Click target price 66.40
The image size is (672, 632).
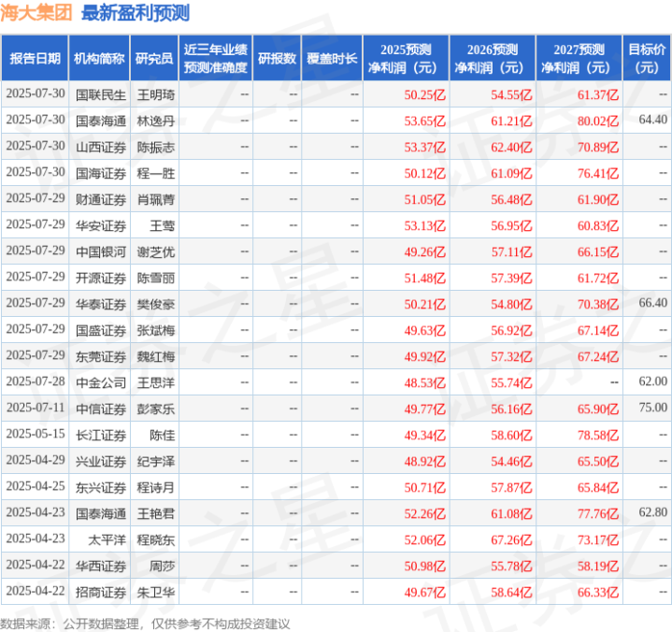point(652,303)
